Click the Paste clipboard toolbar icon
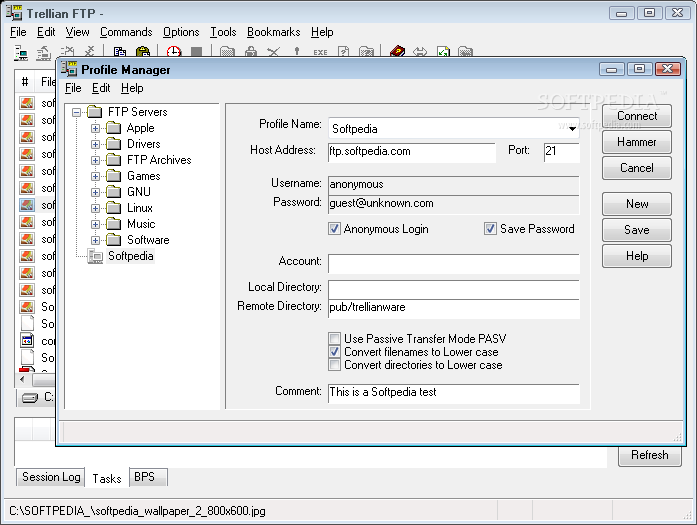 pos(142,52)
